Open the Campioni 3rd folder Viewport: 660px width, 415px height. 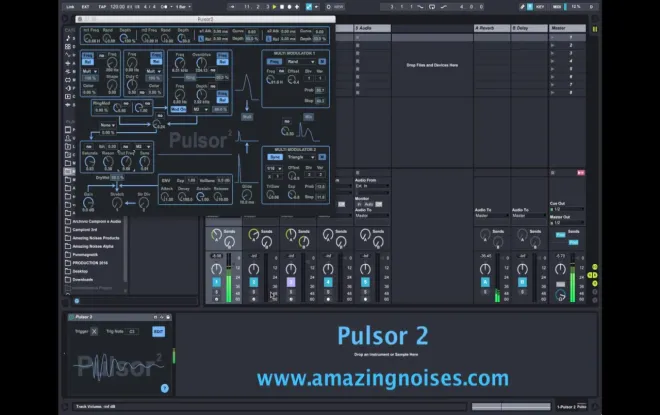point(85,229)
